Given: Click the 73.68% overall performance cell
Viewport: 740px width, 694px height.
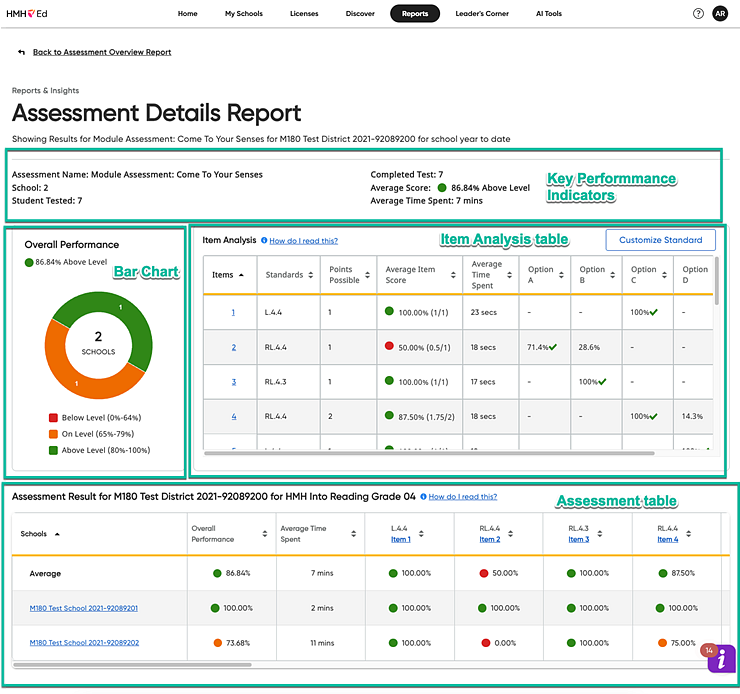Looking at the screenshot, I should pos(232,643).
